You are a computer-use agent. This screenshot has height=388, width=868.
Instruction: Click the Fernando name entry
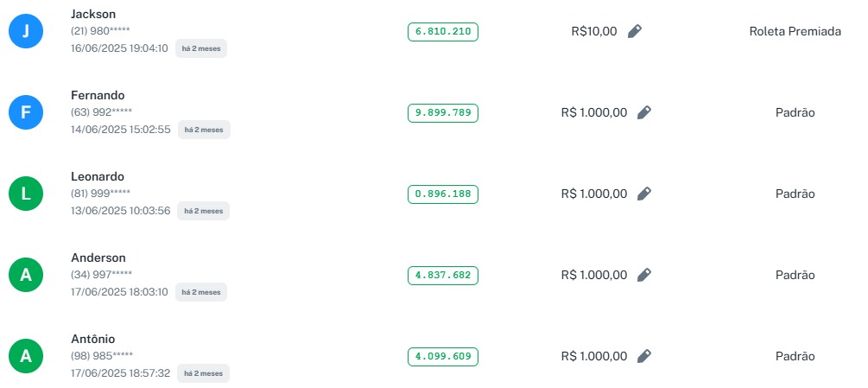[98, 95]
